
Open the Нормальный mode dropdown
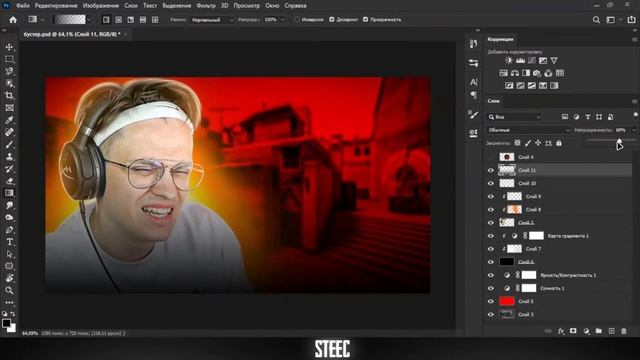point(212,20)
